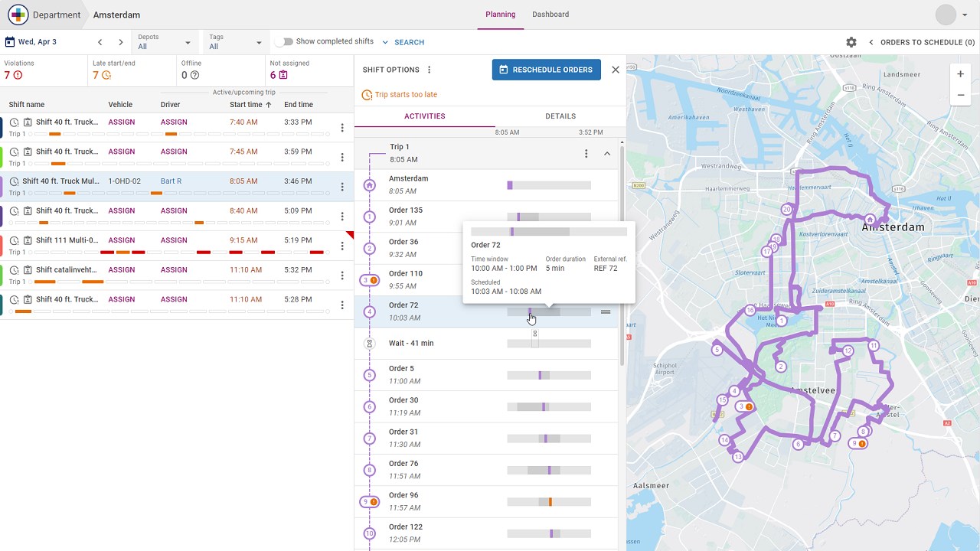The image size is (980, 551).
Task: Select the Order 31 activity row
Action: pyautogui.click(x=486, y=439)
